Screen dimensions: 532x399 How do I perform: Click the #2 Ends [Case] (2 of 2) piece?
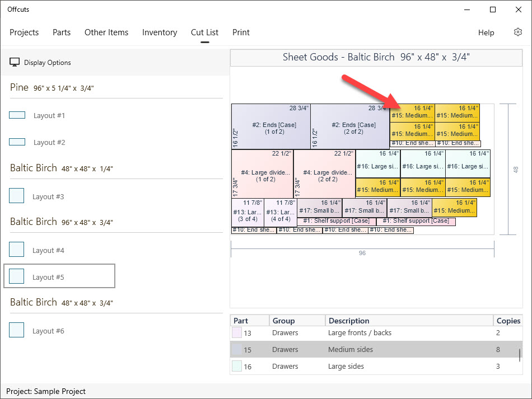click(x=350, y=126)
